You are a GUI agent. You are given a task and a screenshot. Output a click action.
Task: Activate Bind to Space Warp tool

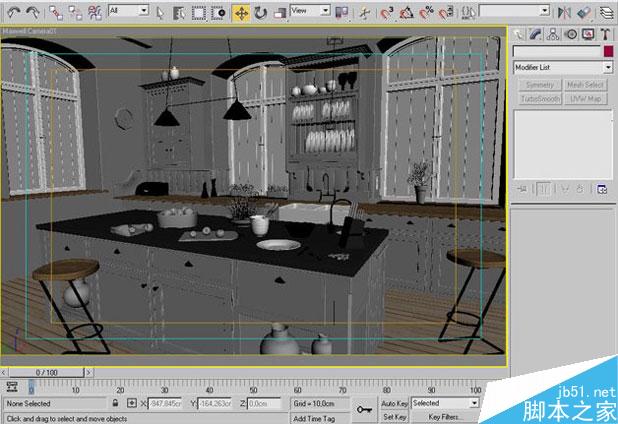[95, 13]
